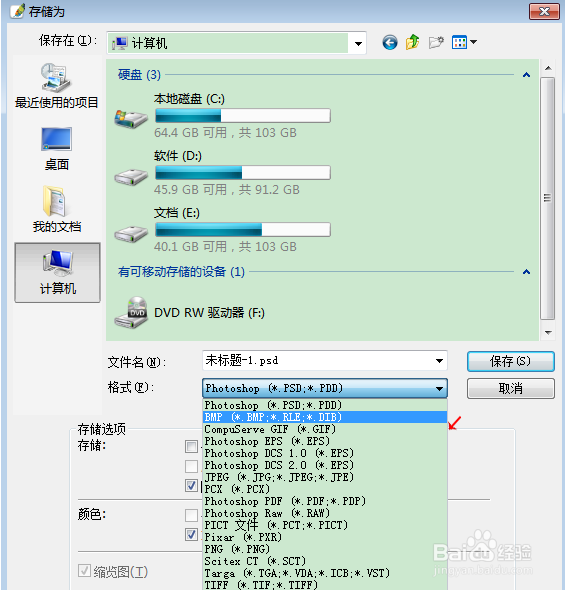Screen dimensions: 565x590
Task: Choose CompuServe GIF (*.GIF) format
Action: (325, 429)
